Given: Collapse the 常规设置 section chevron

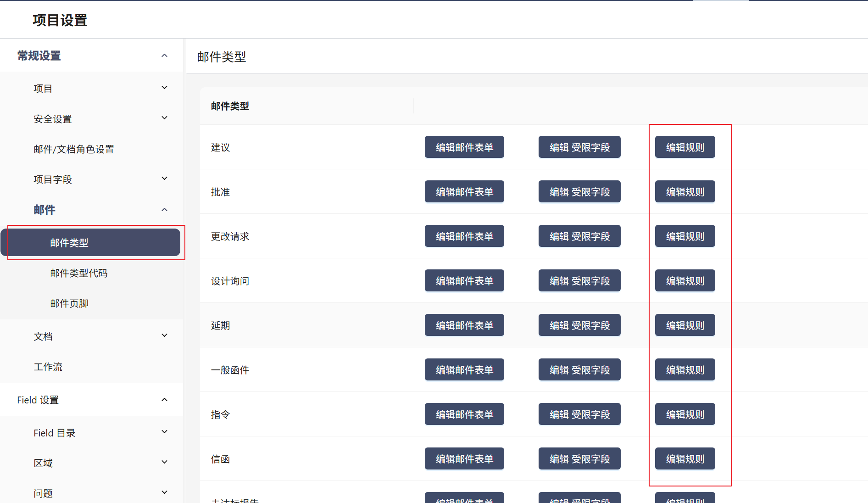Looking at the screenshot, I should click(x=164, y=56).
